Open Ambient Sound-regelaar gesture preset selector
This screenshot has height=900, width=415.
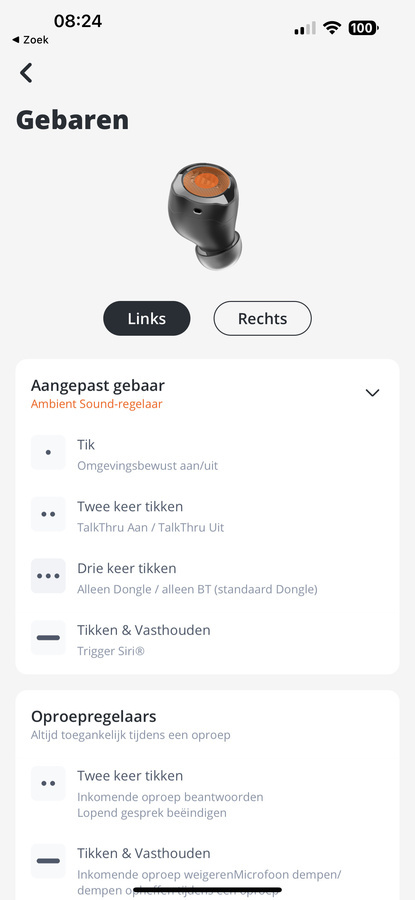pyautogui.click(x=96, y=404)
